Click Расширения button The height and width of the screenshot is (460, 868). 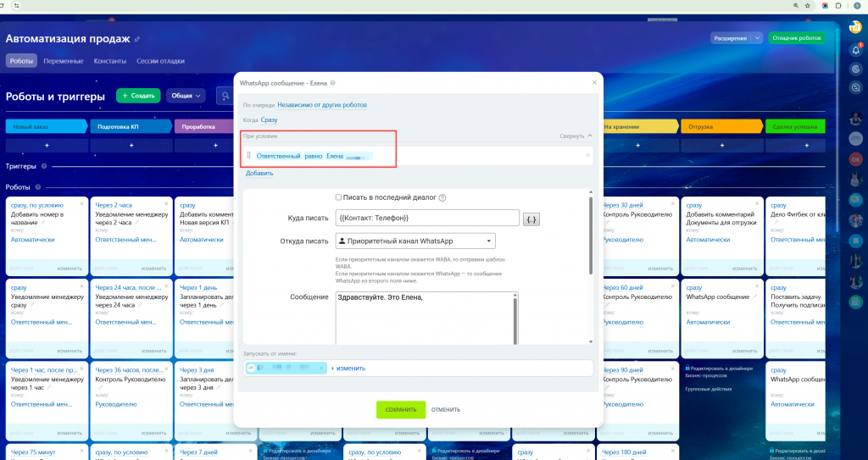pyautogui.click(x=731, y=38)
